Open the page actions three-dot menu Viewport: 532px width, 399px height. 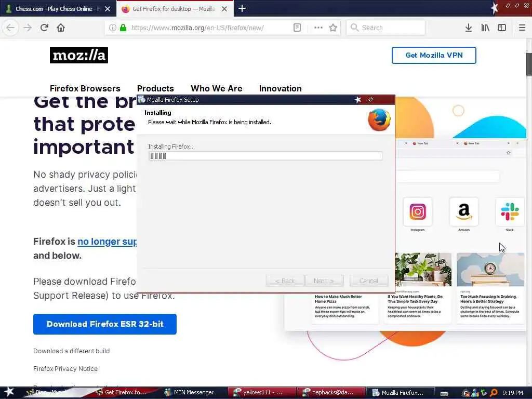coord(318,28)
